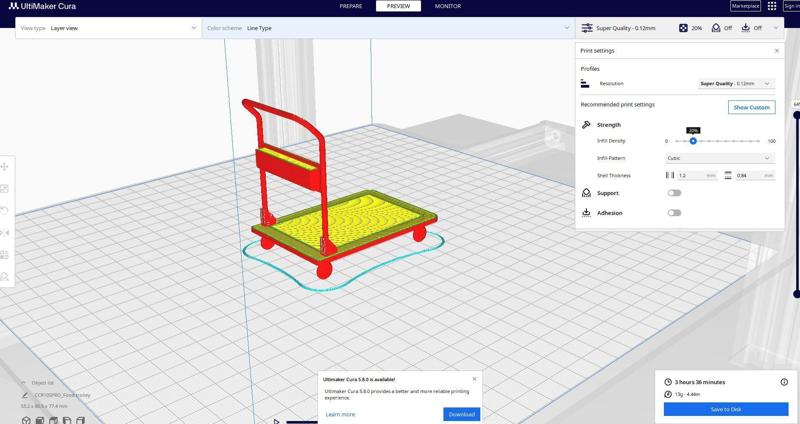800x424 pixels.
Task: Click the Infill Density slider handle
Action: [693, 141]
